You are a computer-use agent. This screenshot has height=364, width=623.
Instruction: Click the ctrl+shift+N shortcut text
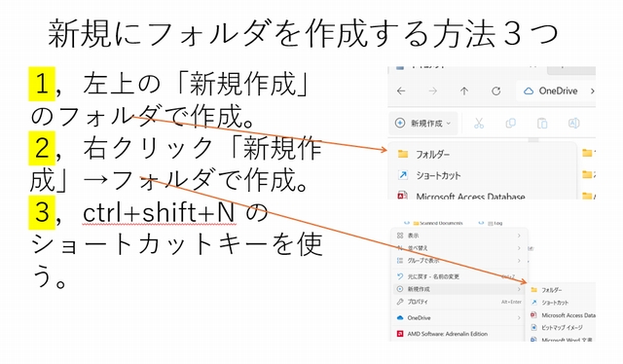tap(159, 212)
